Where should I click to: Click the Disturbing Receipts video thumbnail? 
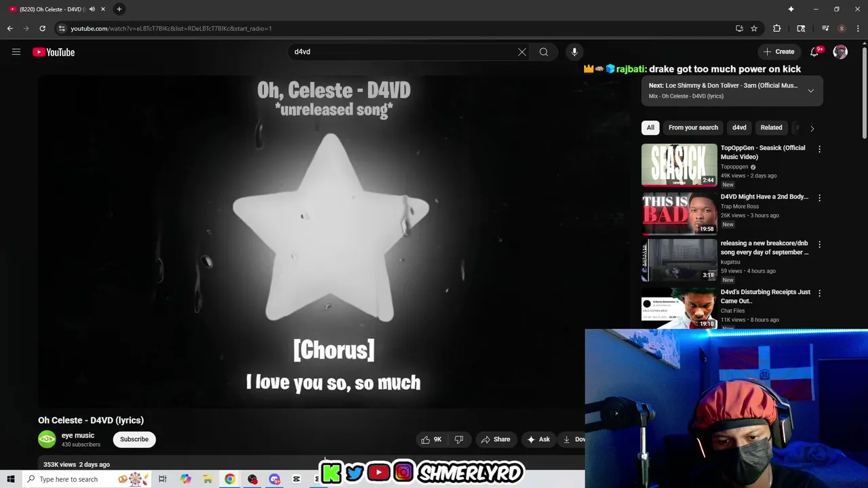(679, 308)
